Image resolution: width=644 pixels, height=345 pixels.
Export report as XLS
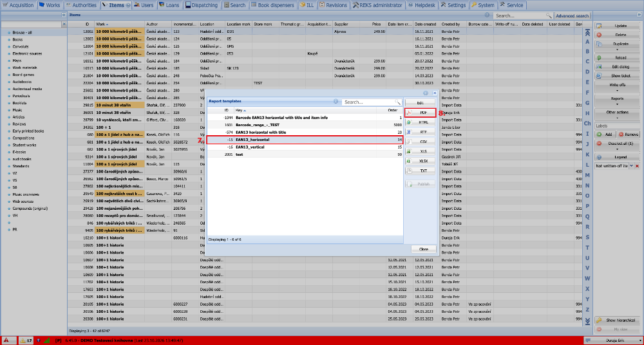(x=420, y=151)
